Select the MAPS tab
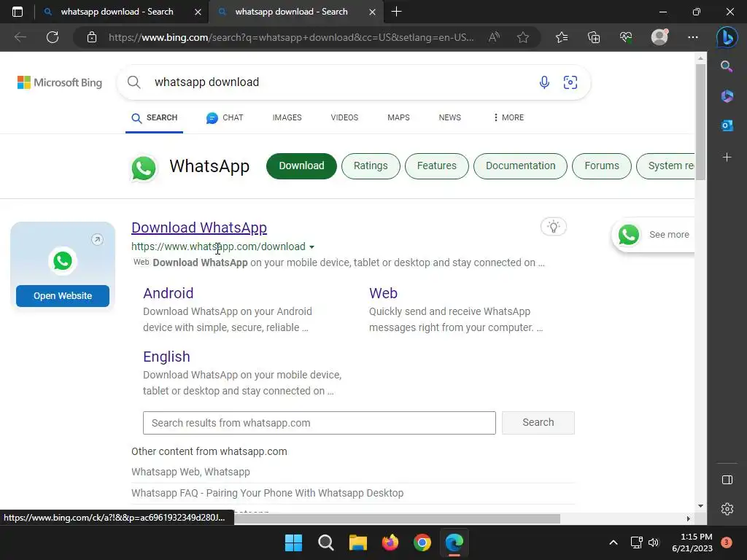 (398, 117)
